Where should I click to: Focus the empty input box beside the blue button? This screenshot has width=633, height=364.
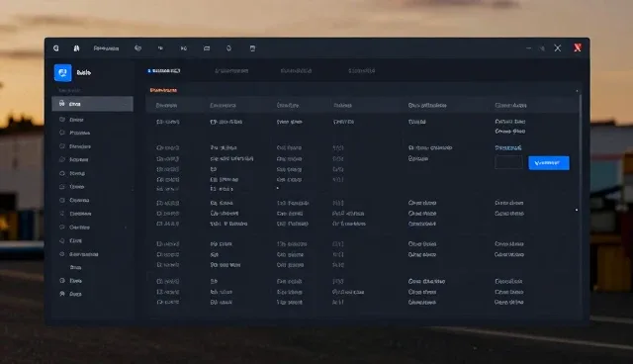click(x=508, y=162)
